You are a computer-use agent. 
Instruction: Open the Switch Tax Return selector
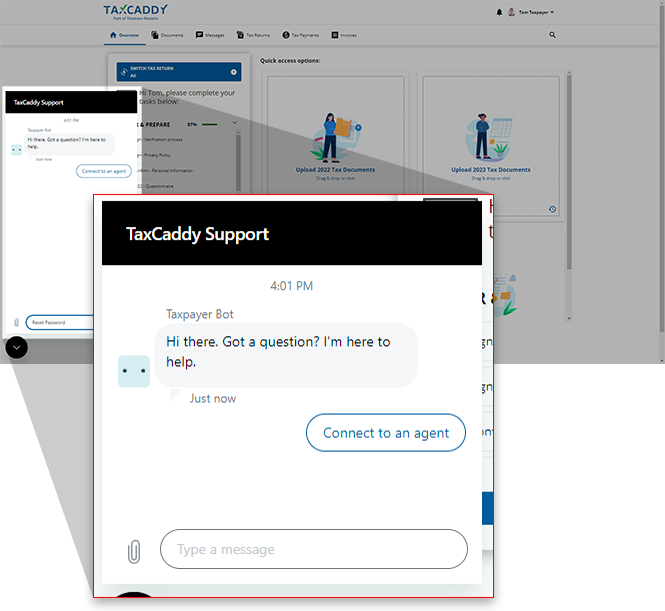[x=179, y=72]
